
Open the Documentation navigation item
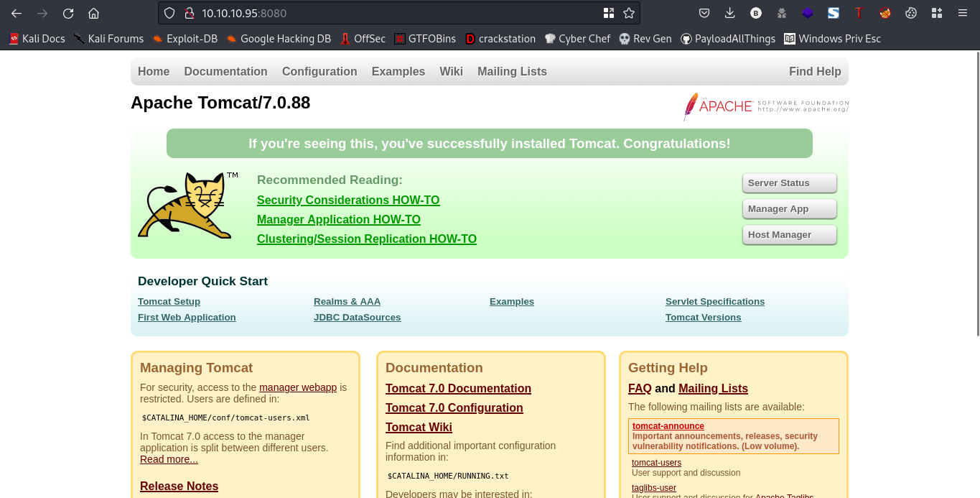pos(225,71)
